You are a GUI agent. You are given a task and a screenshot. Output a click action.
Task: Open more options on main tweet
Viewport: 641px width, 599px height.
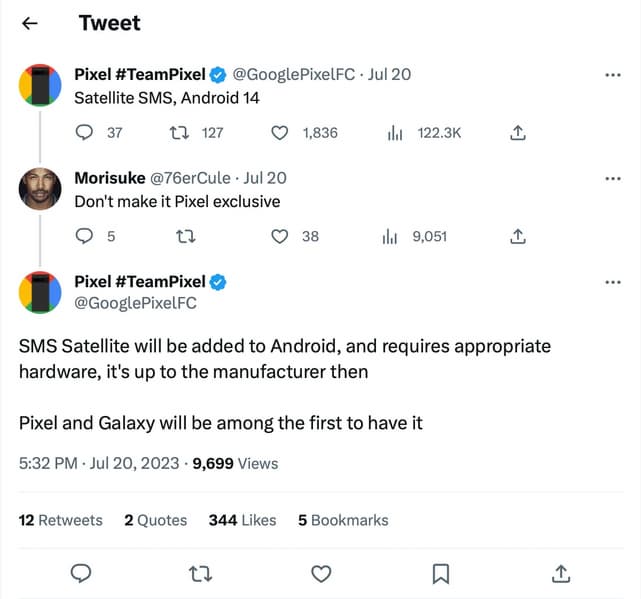[613, 282]
